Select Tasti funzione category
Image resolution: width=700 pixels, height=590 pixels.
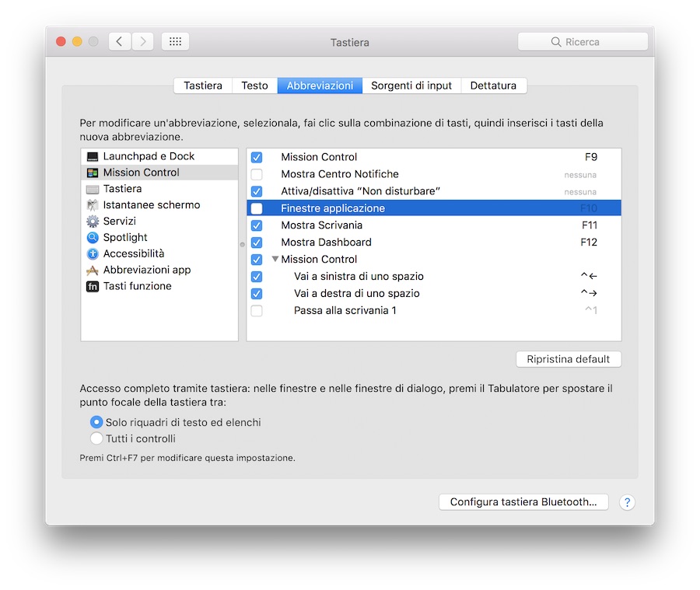(159, 286)
